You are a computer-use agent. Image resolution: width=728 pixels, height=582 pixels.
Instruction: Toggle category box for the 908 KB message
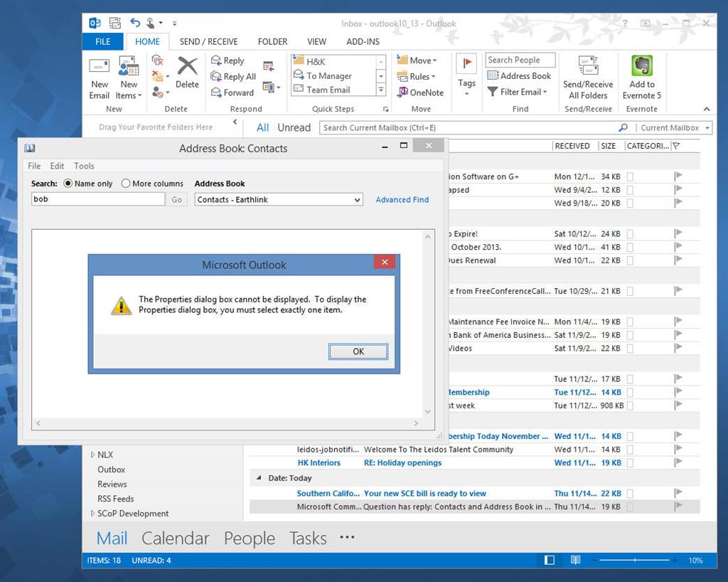630,406
